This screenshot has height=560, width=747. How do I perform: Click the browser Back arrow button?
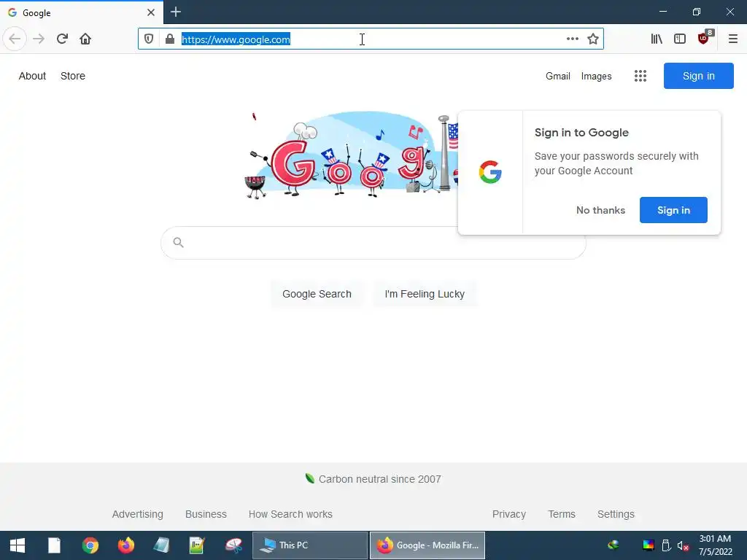(x=15, y=39)
